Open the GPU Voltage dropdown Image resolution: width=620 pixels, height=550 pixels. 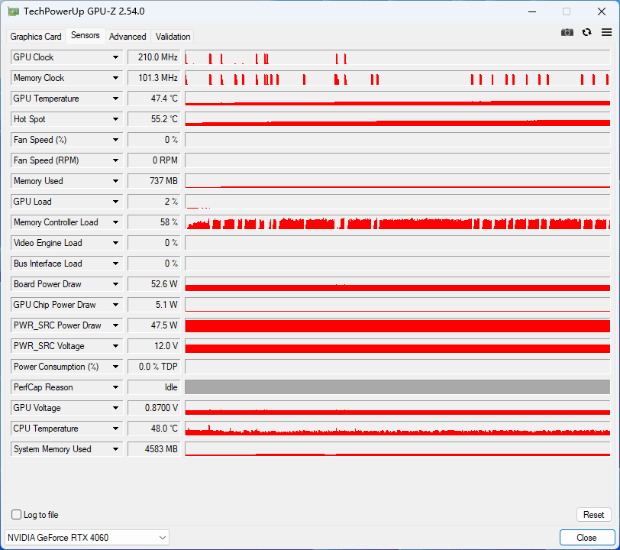click(115, 408)
